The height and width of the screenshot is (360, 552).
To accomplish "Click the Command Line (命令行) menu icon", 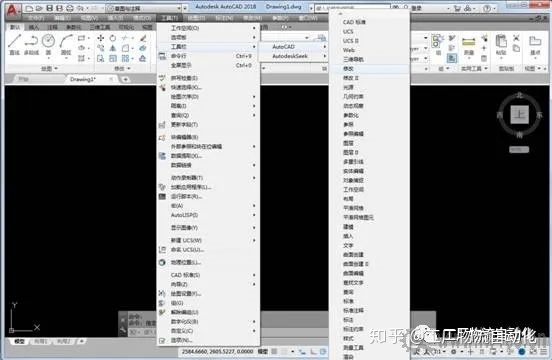I will tap(162, 56).
